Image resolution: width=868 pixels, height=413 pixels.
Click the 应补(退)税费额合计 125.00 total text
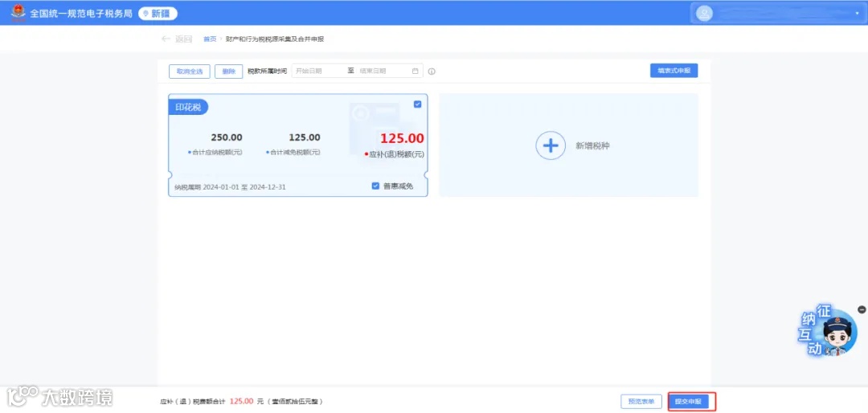click(x=241, y=402)
